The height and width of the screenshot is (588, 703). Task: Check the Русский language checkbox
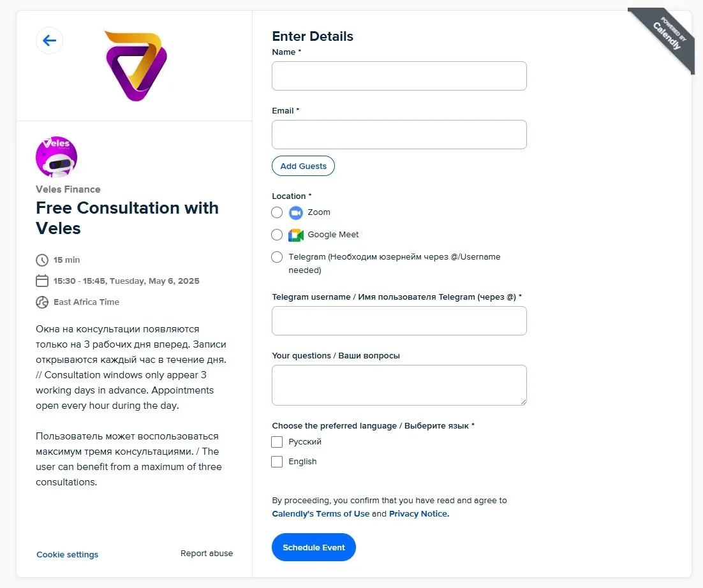pos(277,442)
